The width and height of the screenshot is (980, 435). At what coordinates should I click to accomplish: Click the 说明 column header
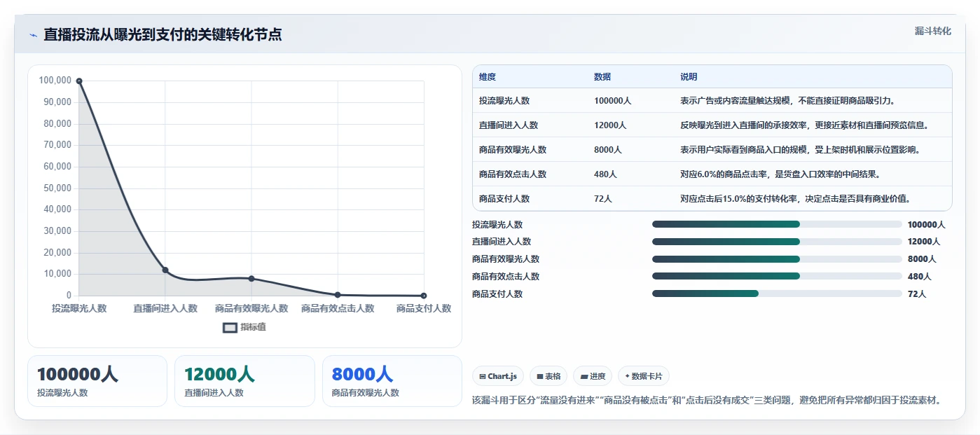tap(689, 77)
